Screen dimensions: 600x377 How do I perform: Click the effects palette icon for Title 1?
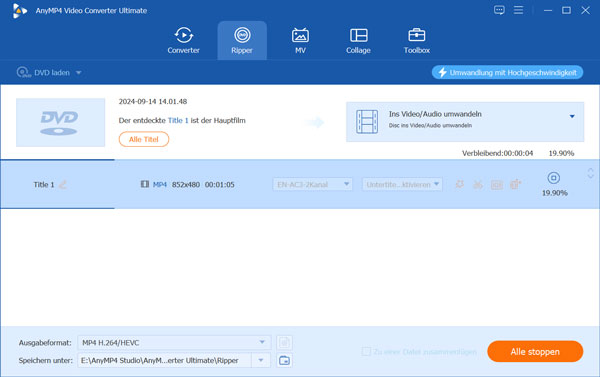pos(460,184)
